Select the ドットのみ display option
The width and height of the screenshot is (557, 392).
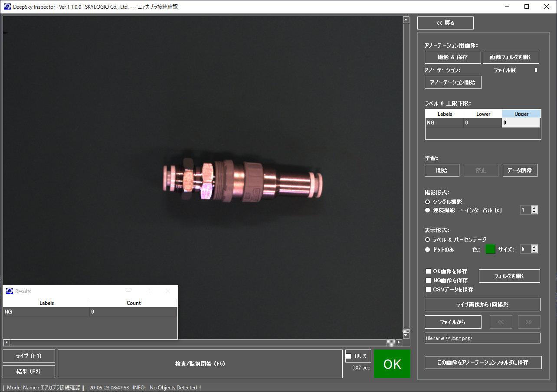coord(428,250)
